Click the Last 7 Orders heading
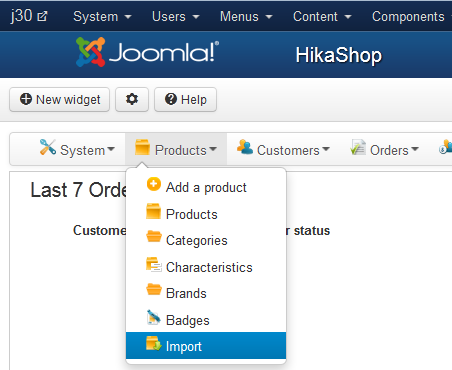 (x=79, y=190)
